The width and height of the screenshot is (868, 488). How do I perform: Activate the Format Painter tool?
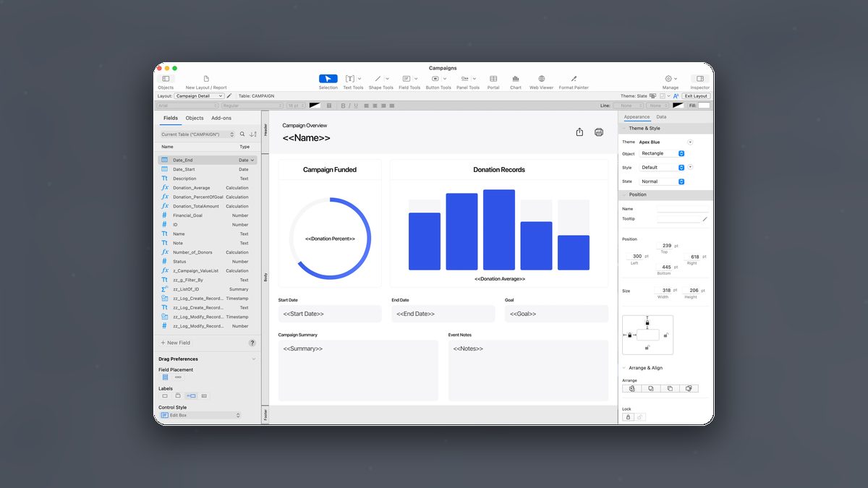574,79
